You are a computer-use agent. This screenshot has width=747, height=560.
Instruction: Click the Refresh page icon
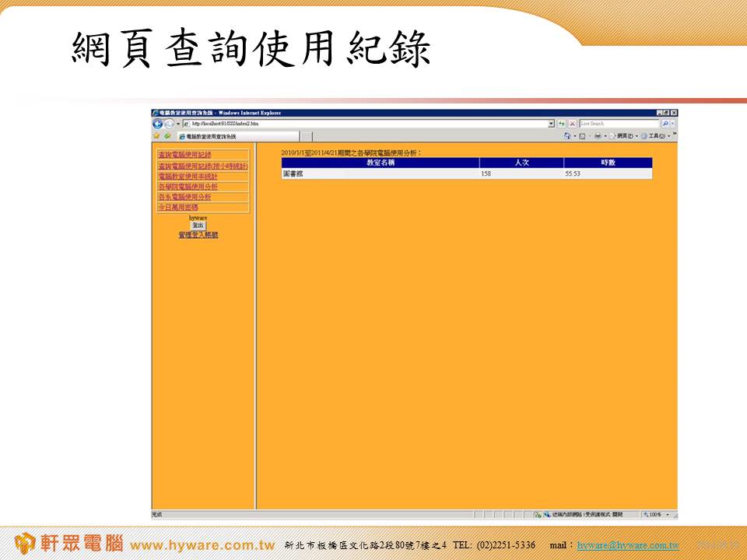tap(562, 124)
